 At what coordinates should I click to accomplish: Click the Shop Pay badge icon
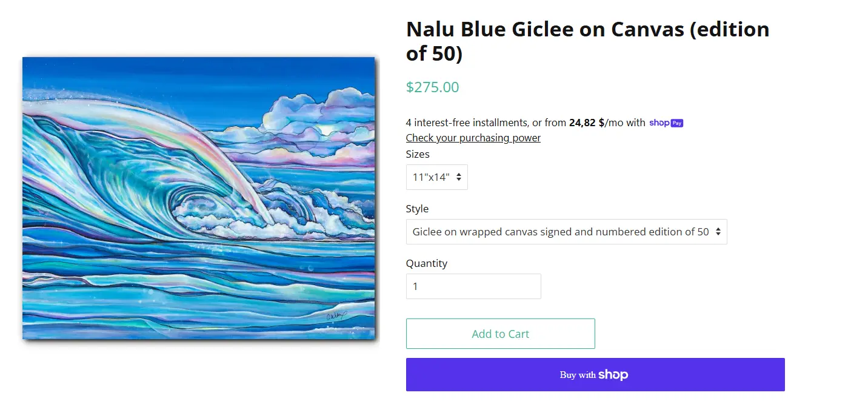tap(666, 123)
